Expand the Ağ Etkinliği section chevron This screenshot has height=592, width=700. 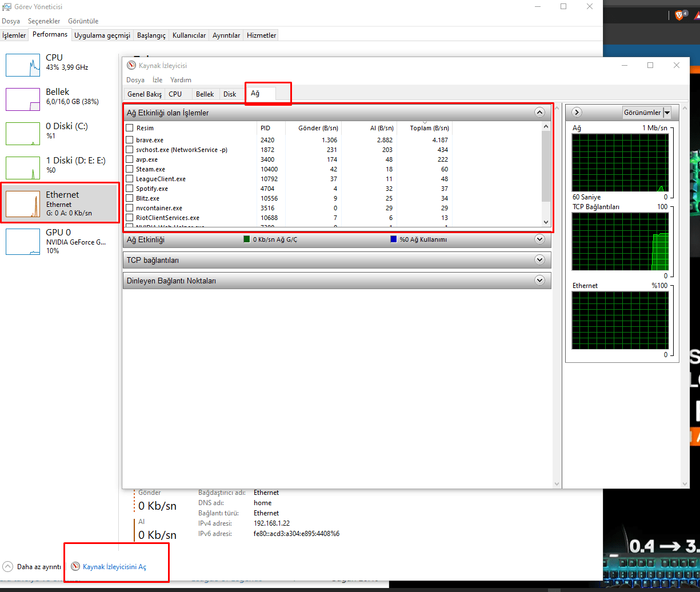pyautogui.click(x=539, y=239)
